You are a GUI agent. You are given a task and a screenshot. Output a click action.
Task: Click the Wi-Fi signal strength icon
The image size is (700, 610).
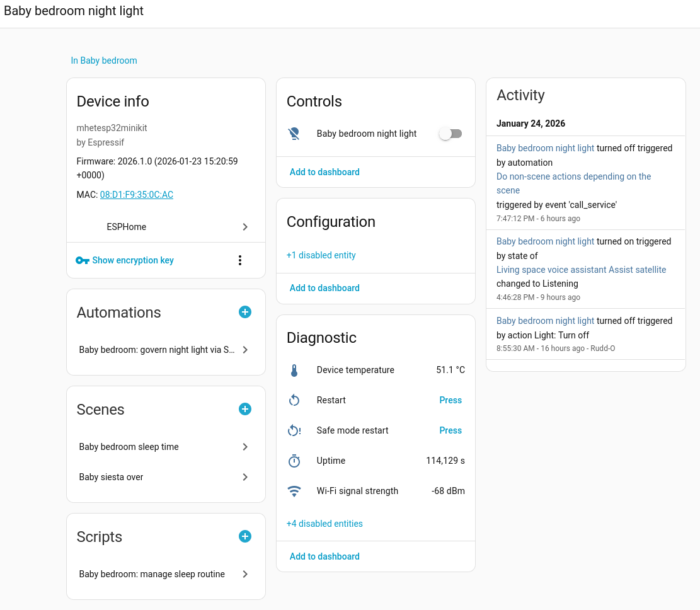click(x=294, y=491)
